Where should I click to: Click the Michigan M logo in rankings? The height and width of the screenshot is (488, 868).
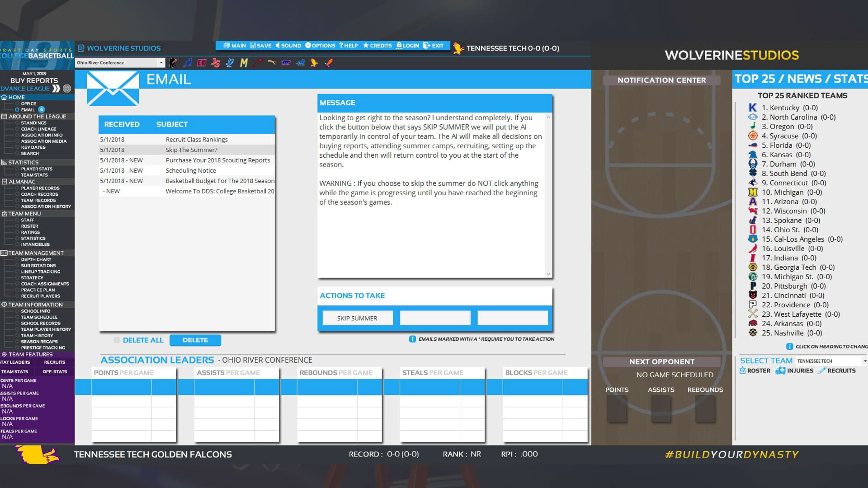pyautogui.click(x=753, y=192)
